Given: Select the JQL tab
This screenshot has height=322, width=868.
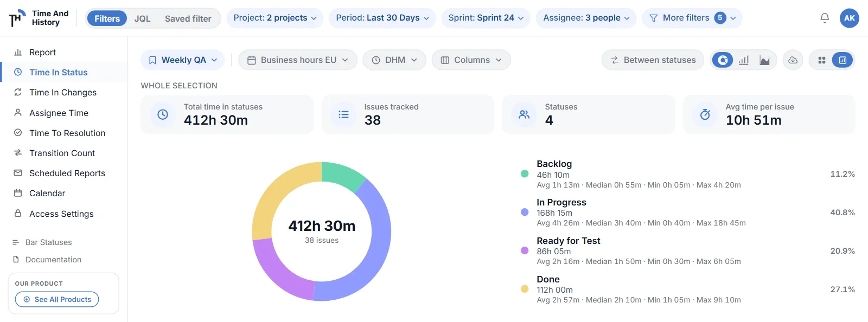Looking at the screenshot, I should coord(142,18).
